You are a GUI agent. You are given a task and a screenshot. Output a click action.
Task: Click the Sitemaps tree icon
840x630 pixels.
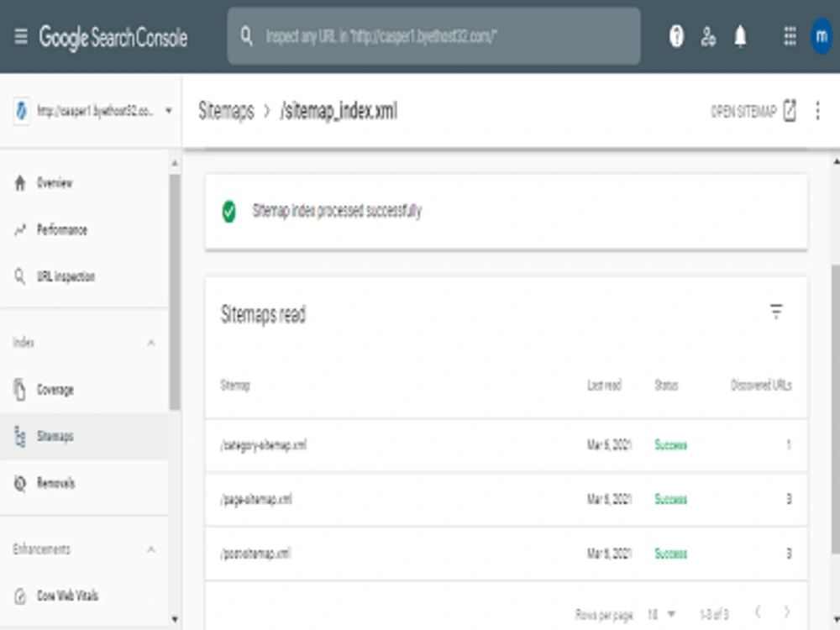click(x=20, y=436)
